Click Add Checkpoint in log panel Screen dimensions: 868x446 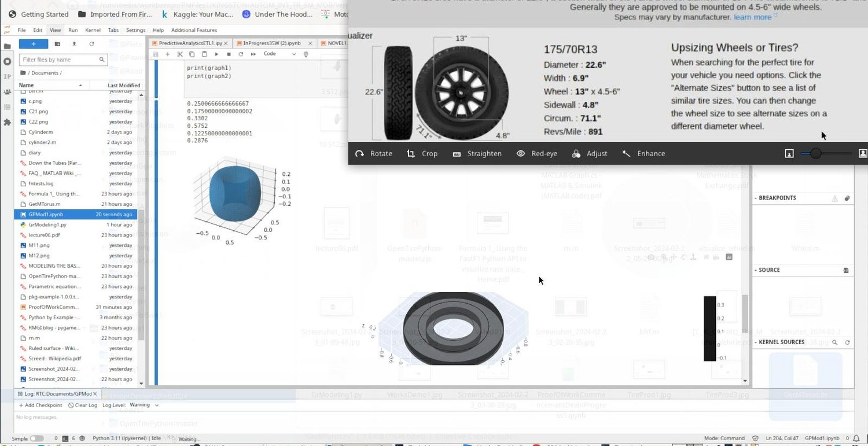pyautogui.click(x=40, y=405)
